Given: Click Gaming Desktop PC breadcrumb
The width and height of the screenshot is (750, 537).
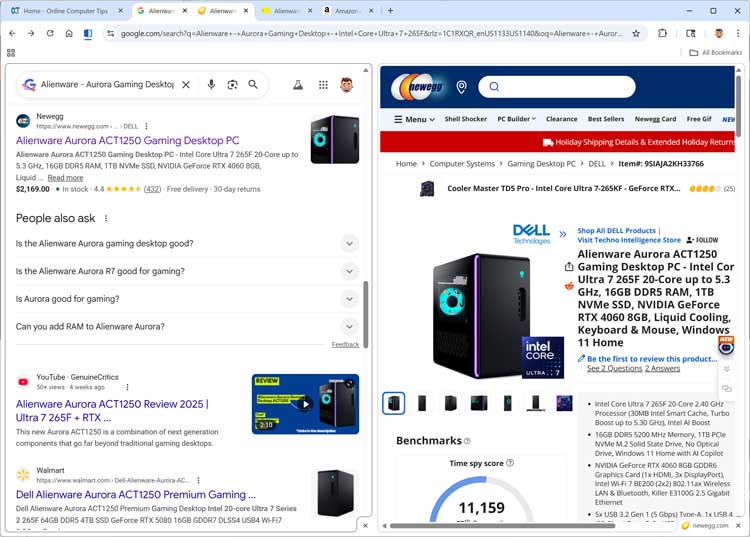Looking at the screenshot, I should pyautogui.click(x=541, y=164).
